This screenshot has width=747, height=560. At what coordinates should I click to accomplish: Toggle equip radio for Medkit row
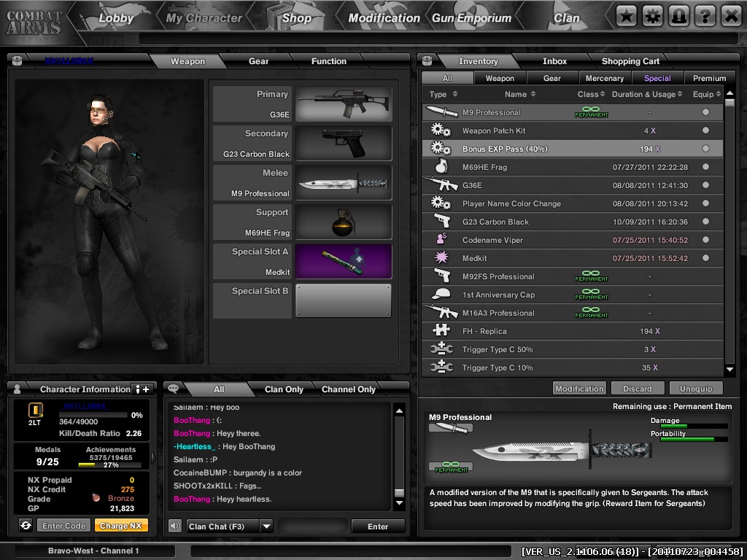705,257
